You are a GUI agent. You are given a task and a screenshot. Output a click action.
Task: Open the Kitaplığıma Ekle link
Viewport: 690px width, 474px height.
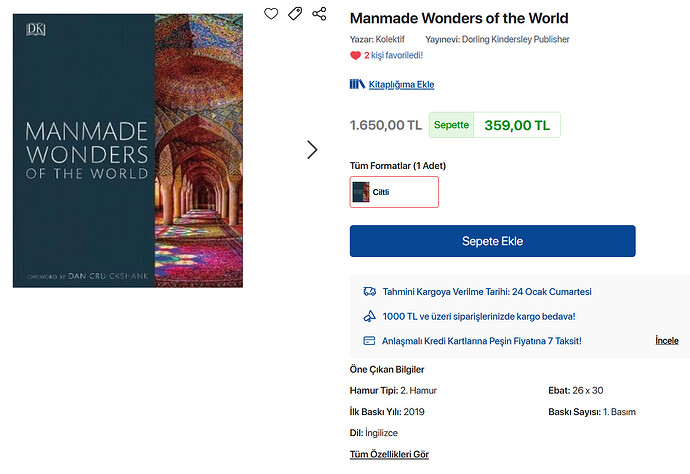tap(401, 85)
